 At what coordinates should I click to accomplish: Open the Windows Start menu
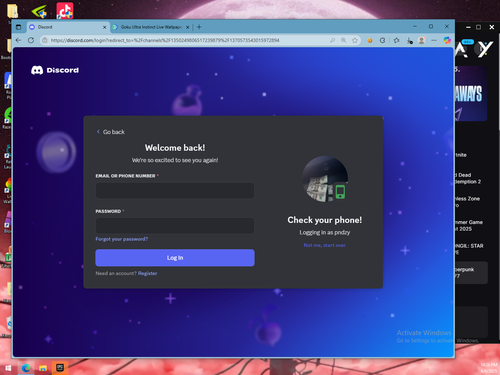click(8, 368)
